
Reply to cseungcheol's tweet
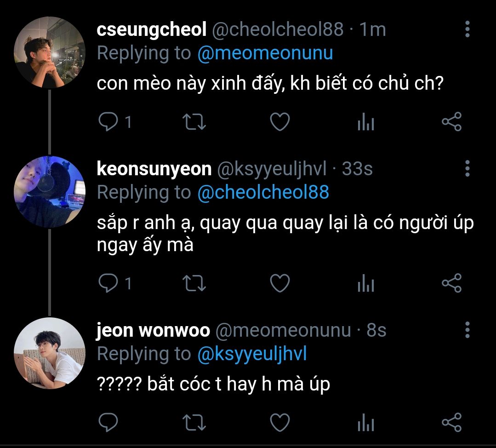(x=109, y=122)
